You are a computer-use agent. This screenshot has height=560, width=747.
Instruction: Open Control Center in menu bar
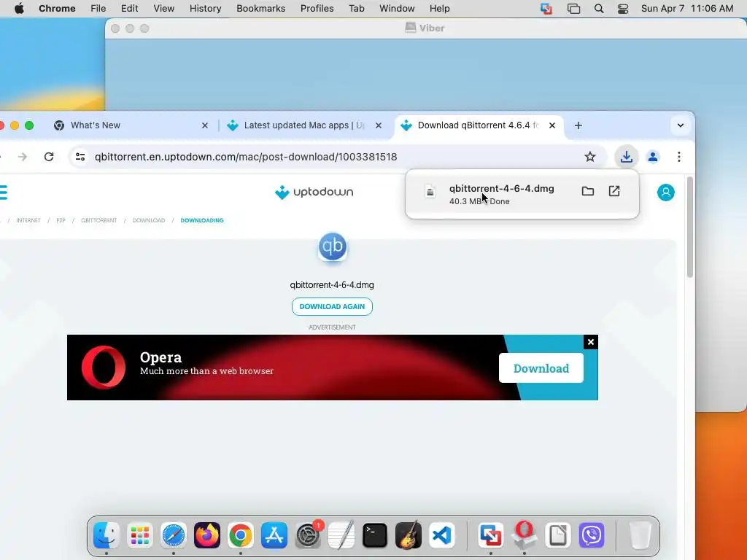pos(623,9)
